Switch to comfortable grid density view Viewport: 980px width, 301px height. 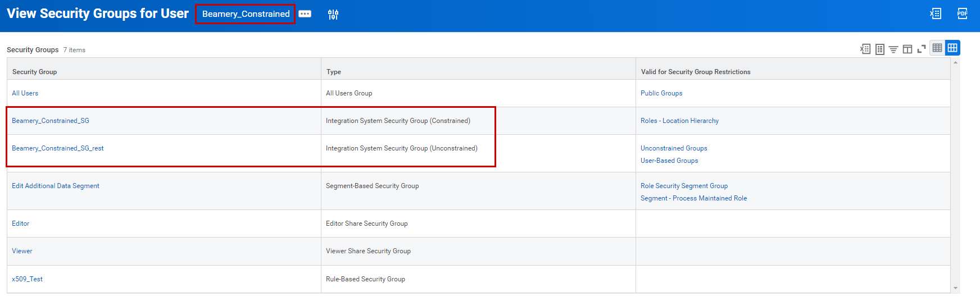point(952,48)
